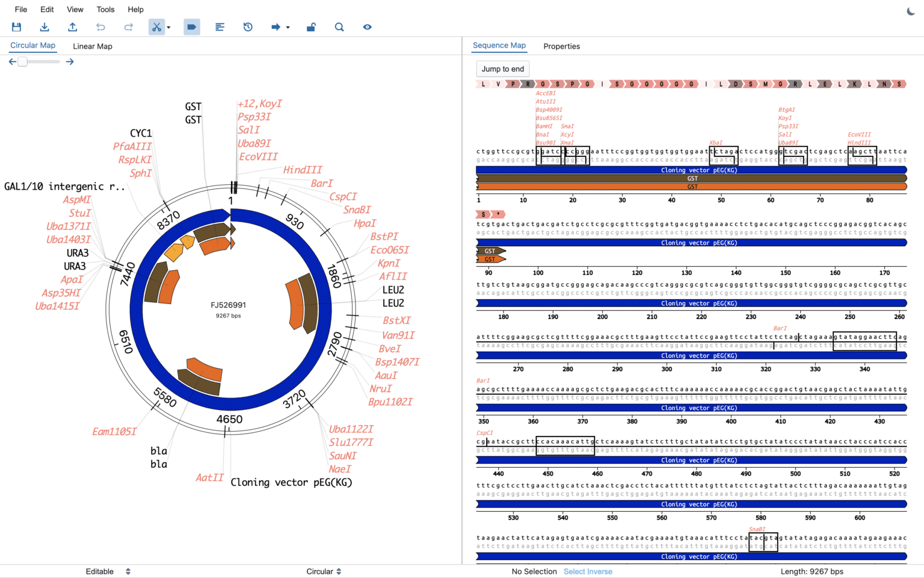Click the HindIII restriction site label
This screenshot has width=924, height=578.
(303, 170)
